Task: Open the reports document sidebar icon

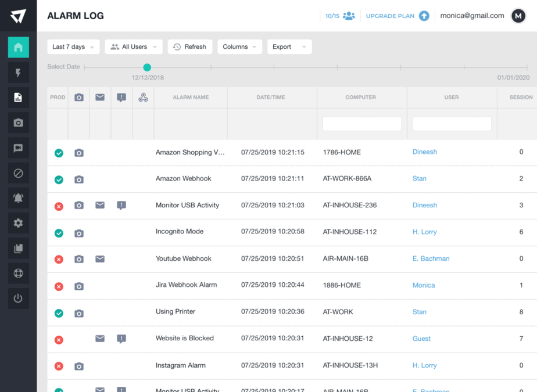Action: (18, 98)
